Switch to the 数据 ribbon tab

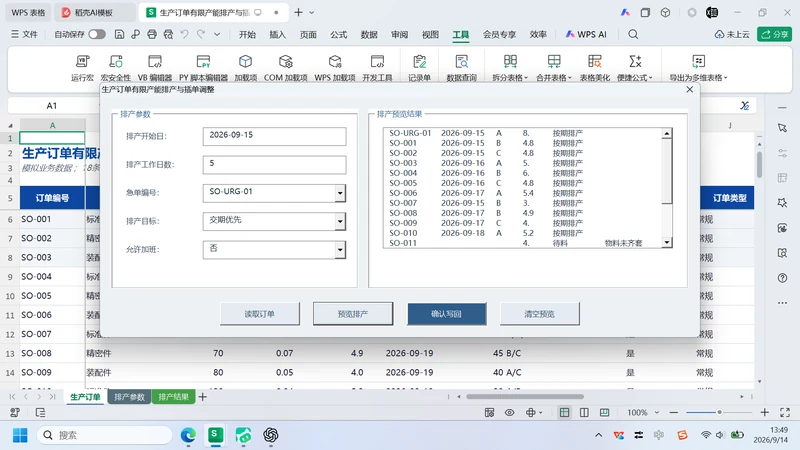coord(369,34)
